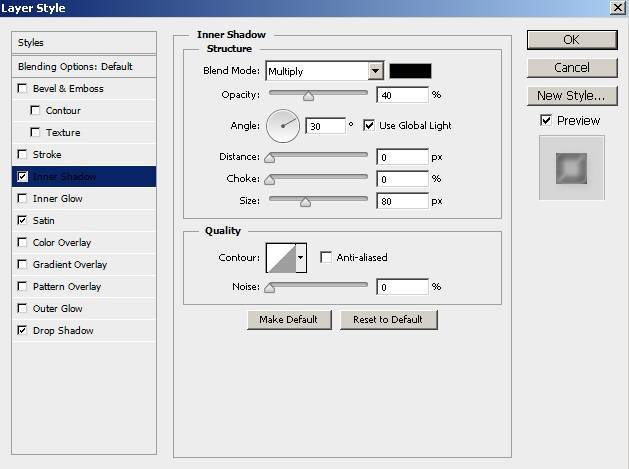Click the Angle dial control
The width and height of the screenshot is (629, 469).
click(x=283, y=126)
